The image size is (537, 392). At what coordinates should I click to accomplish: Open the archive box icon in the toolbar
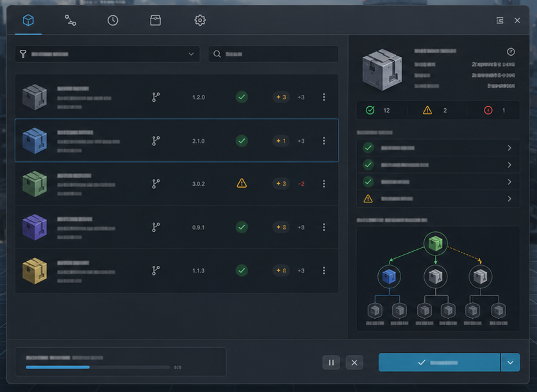[156, 20]
